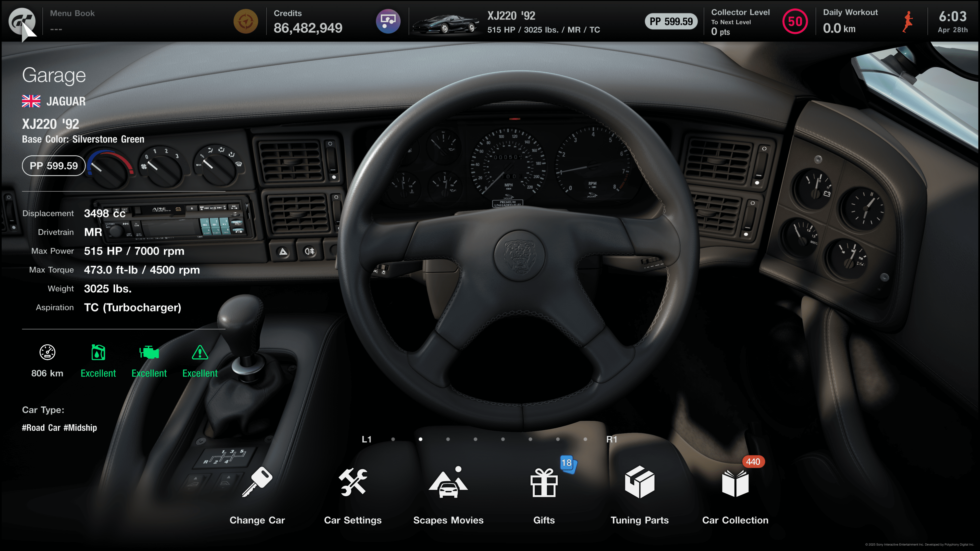The width and height of the screenshot is (980, 551).
Task: Click the 6:03 clock display
Action: point(952,16)
